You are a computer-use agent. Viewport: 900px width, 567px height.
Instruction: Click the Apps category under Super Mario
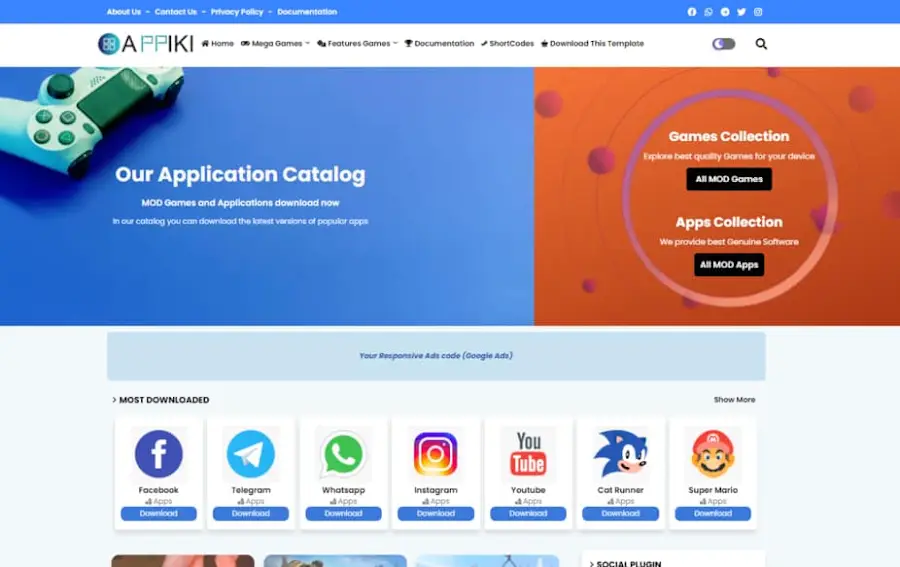point(713,501)
